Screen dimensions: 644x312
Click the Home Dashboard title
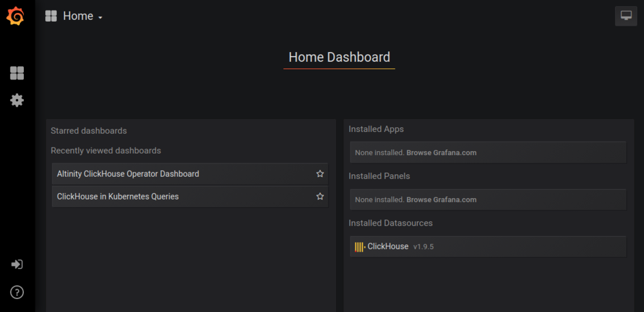coord(339,57)
